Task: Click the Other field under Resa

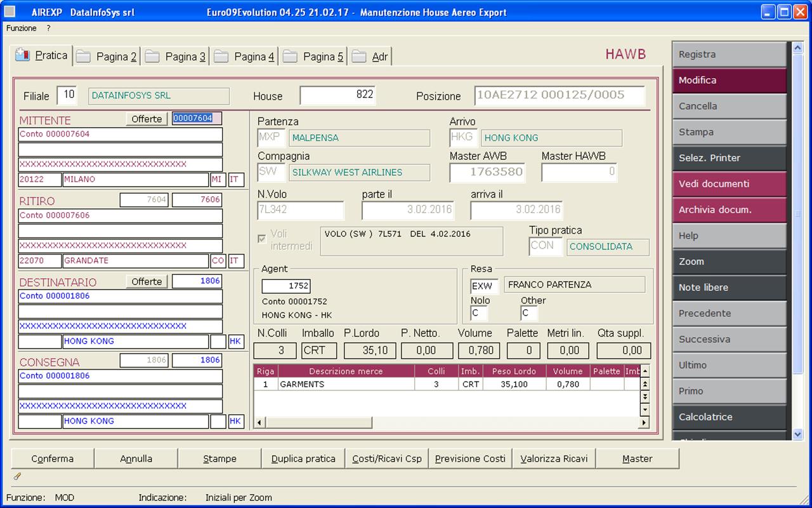Action: (529, 313)
